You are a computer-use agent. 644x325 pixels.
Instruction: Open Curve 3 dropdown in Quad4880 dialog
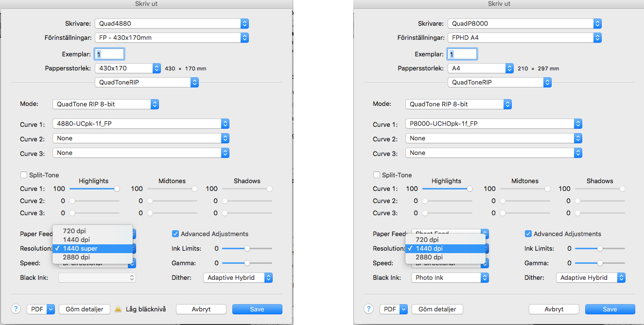[140, 153]
